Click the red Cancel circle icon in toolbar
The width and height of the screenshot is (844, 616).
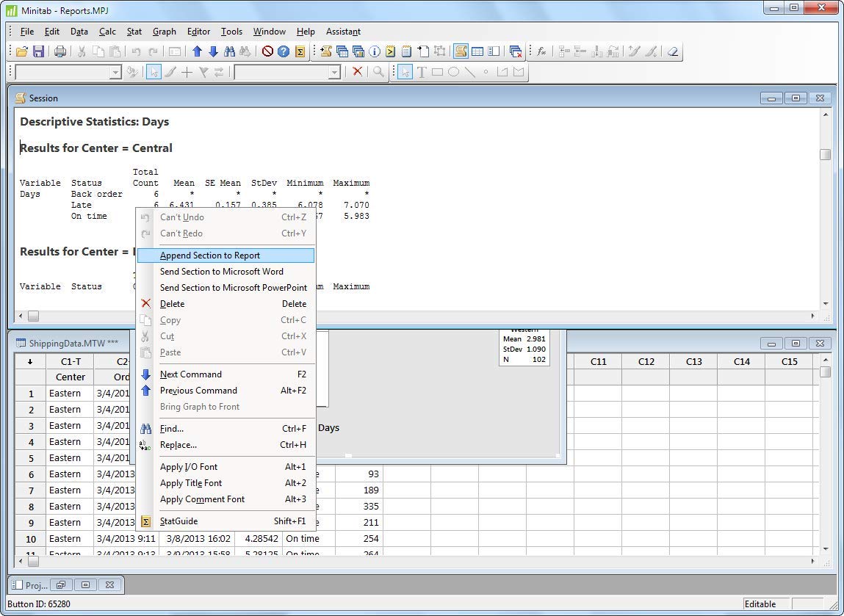(267, 51)
